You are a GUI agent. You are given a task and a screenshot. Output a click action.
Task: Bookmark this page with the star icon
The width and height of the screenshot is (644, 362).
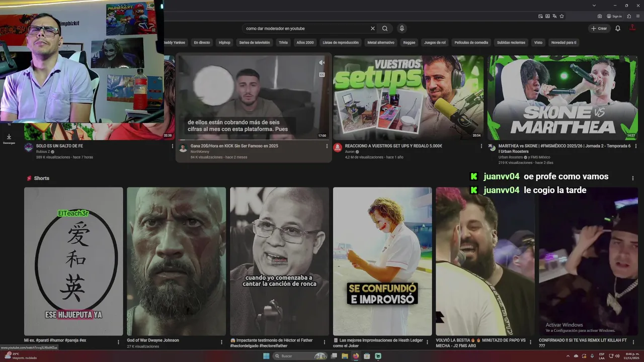[562, 16]
